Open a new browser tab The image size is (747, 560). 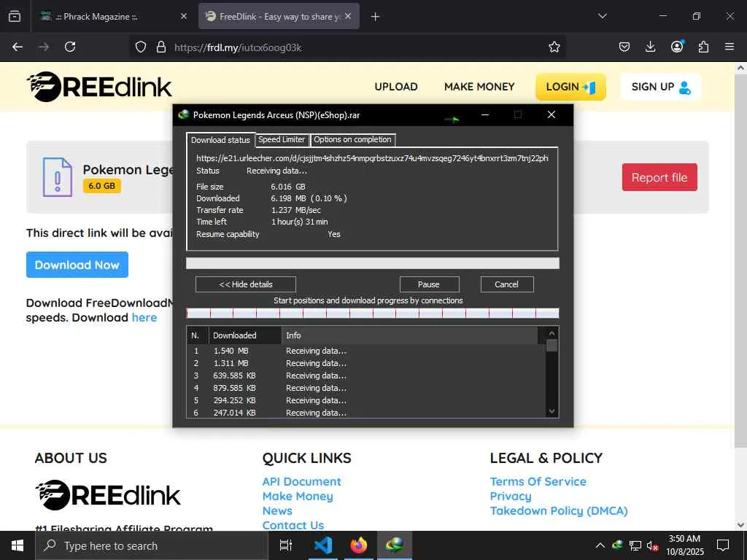click(x=375, y=17)
